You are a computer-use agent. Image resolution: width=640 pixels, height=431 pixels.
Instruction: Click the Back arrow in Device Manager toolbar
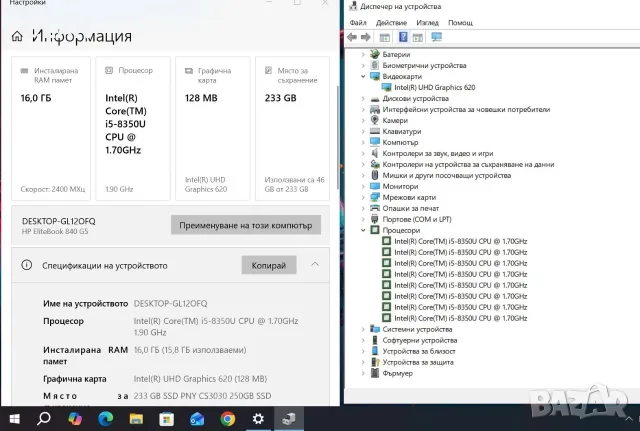(x=352, y=38)
